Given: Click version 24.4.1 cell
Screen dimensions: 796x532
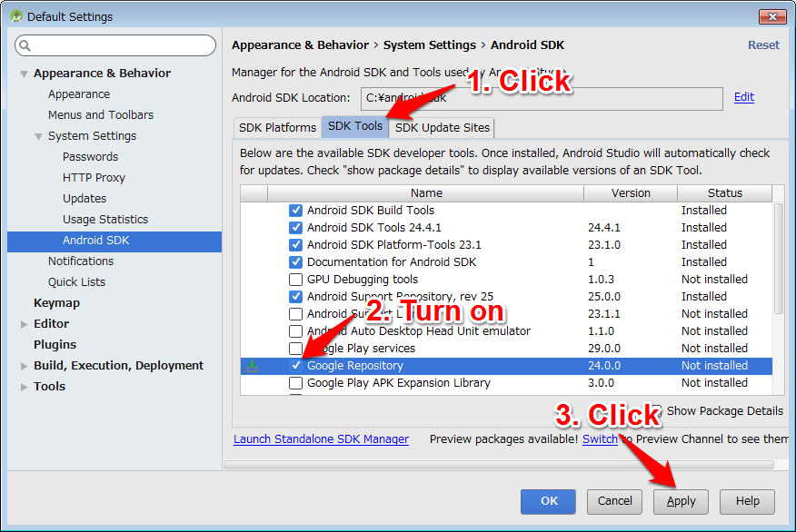Looking at the screenshot, I should click(603, 228).
